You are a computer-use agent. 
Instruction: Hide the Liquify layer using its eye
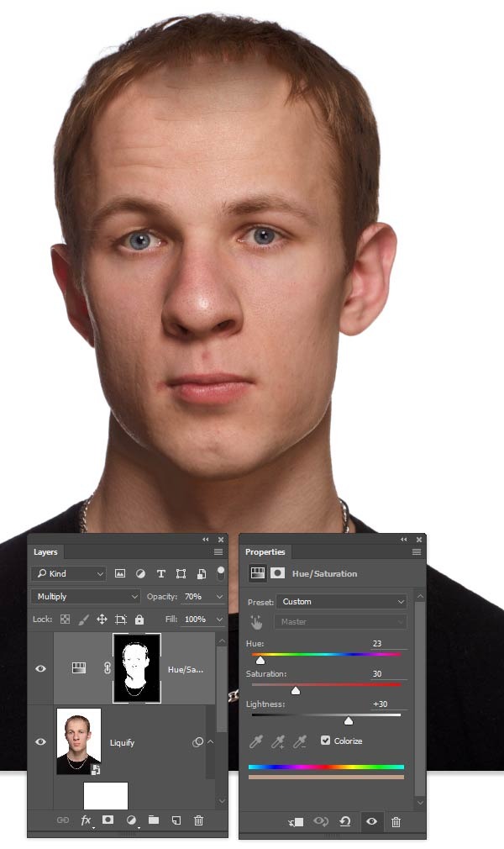[x=40, y=741]
